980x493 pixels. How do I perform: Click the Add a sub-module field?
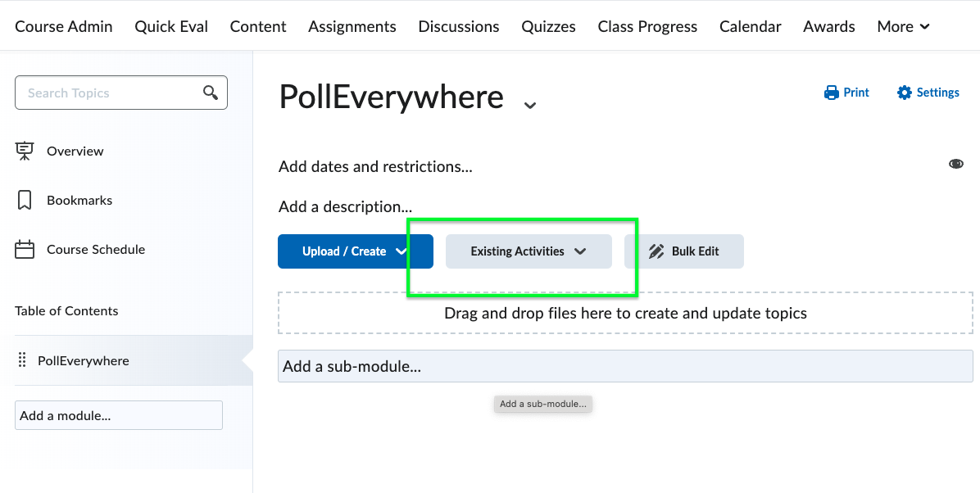click(625, 366)
